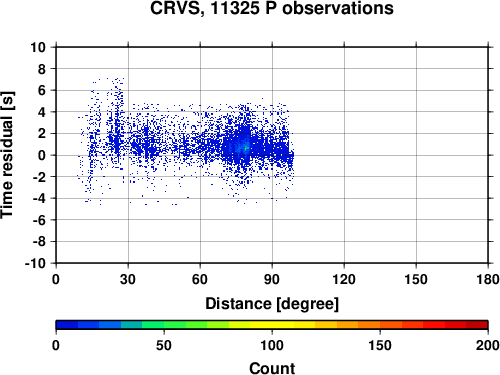Click the 'Count' colorbar label
Viewport: 500px width, 375px height.
272,368
